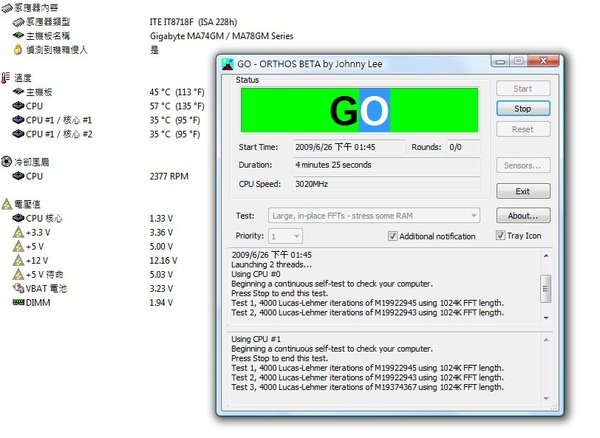The image size is (600, 438).
Task: Click the motherboard name icon in sensor properties
Action: pyautogui.click(x=19, y=36)
